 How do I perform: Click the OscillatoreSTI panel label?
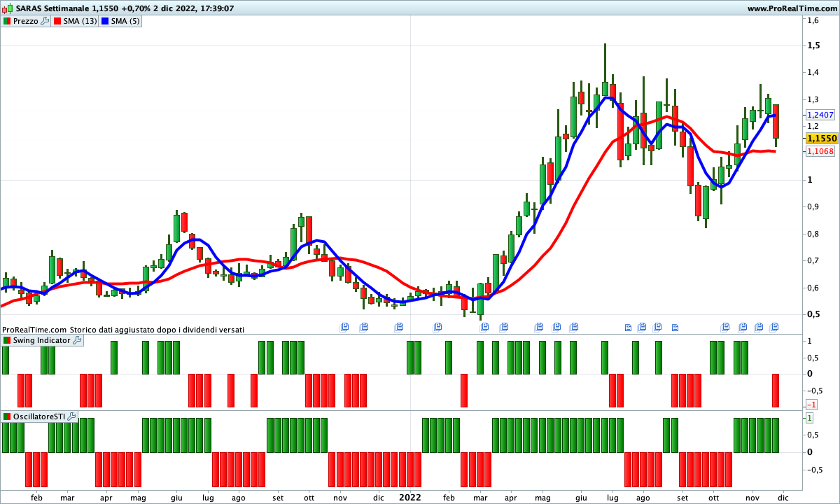(x=39, y=416)
